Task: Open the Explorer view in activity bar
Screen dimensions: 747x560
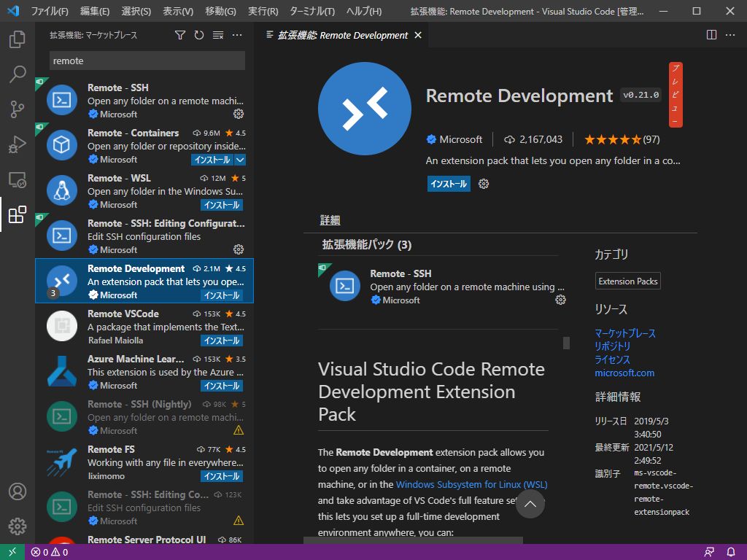Action: [x=18, y=39]
